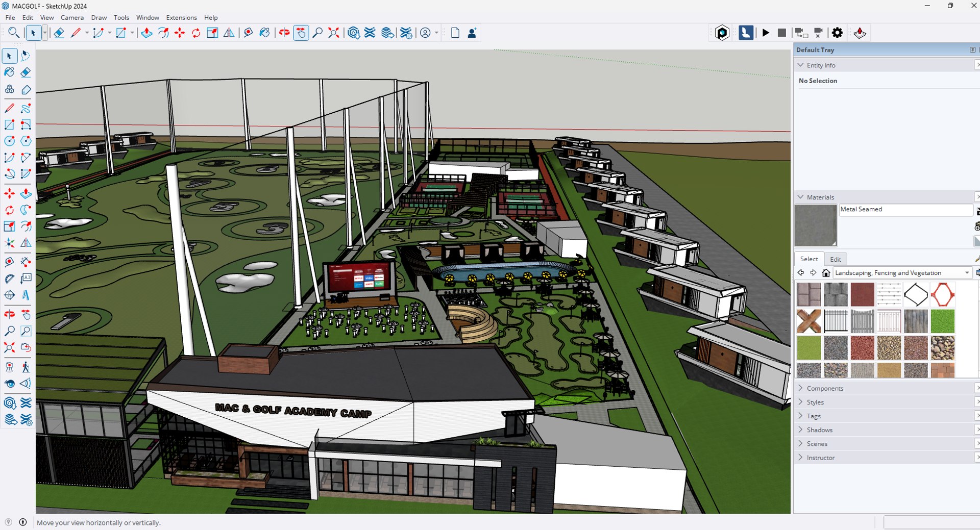The image size is (980, 530).
Task: Select the Zoom Window tool
Action: coord(26,331)
